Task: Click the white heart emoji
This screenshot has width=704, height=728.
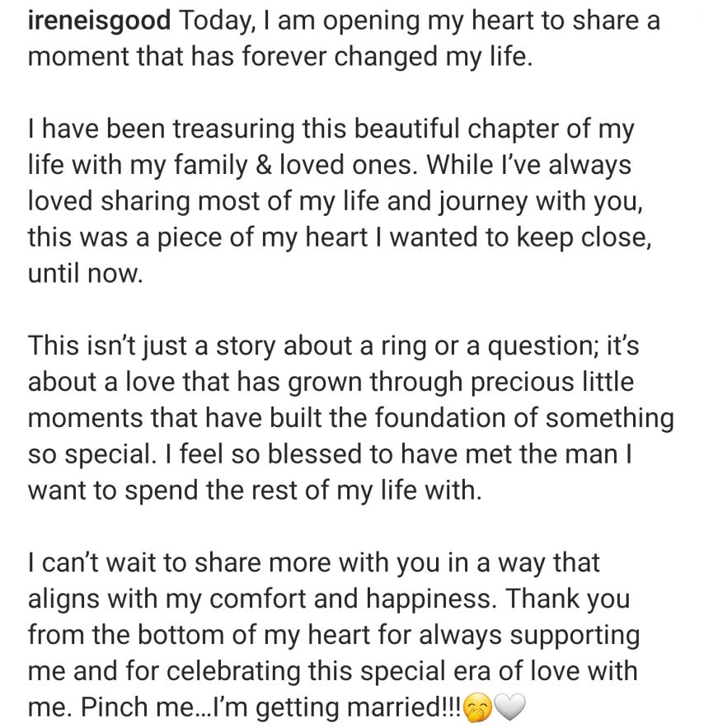Action: 509,707
